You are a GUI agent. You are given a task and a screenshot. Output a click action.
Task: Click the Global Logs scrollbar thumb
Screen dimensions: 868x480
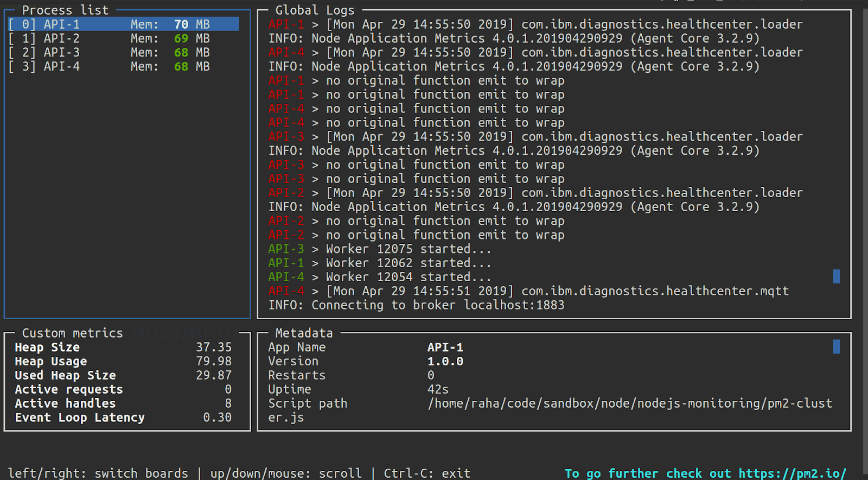pos(836,276)
